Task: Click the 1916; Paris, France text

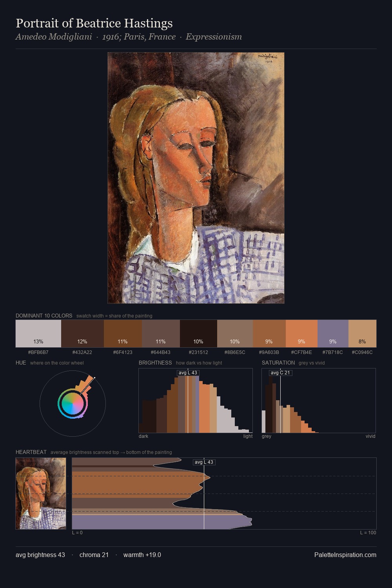Action: (139, 37)
